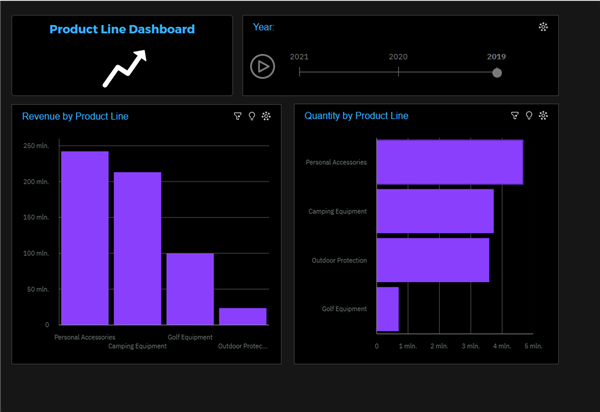Select the Outdoor Protection revenue bar
The image size is (600, 412).
coord(243,316)
